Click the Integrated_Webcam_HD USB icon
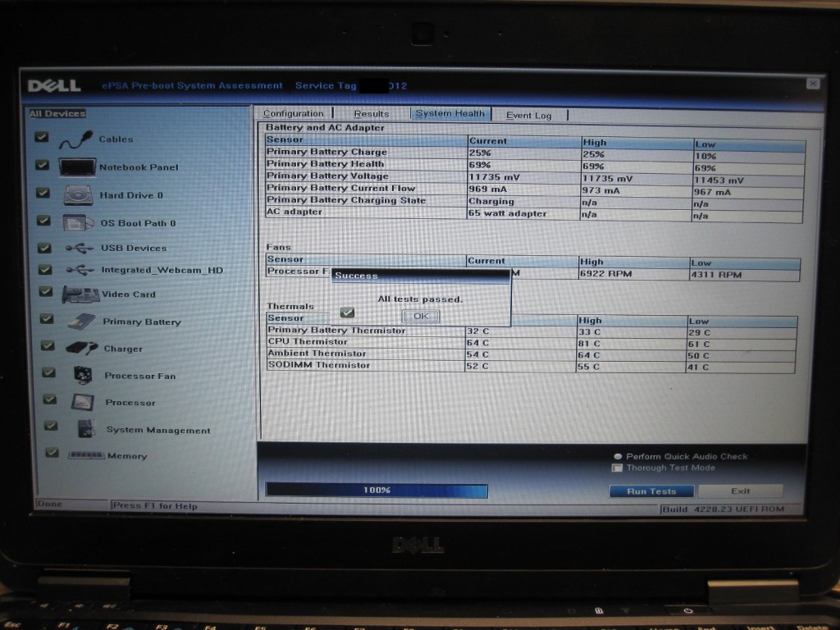 (x=80, y=270)
